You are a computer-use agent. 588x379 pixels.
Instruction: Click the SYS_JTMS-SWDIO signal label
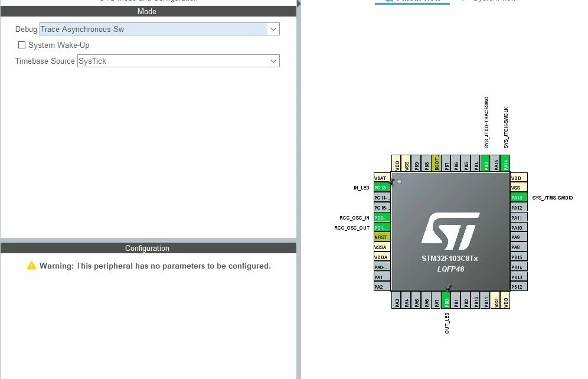[x=553, y=198]
